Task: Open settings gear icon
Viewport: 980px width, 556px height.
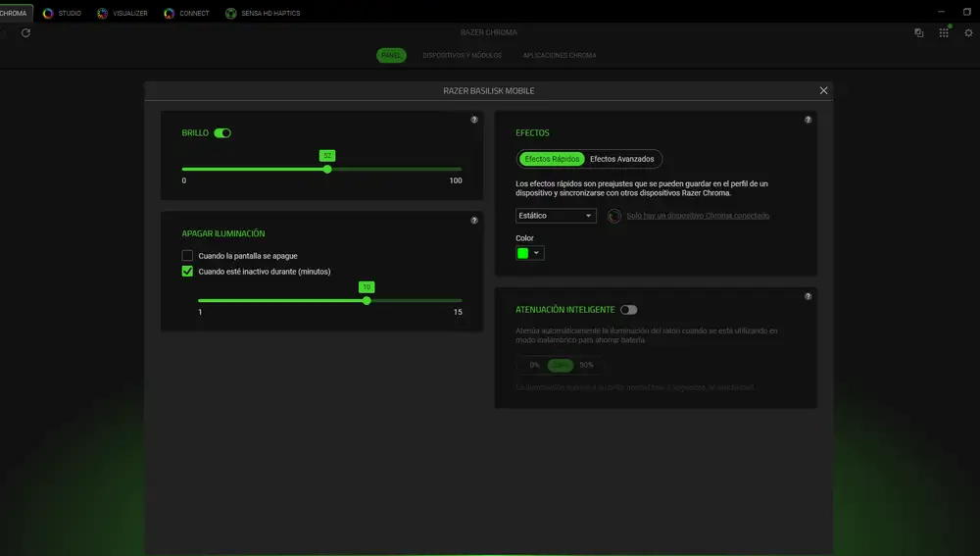Action: click(968, 32)
